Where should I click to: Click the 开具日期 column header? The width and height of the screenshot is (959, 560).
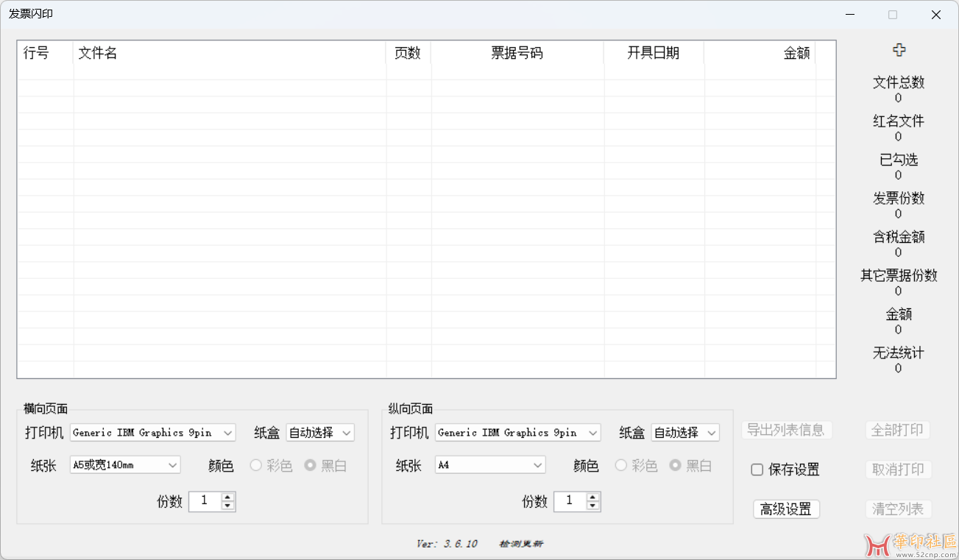[x=654, y=53]
